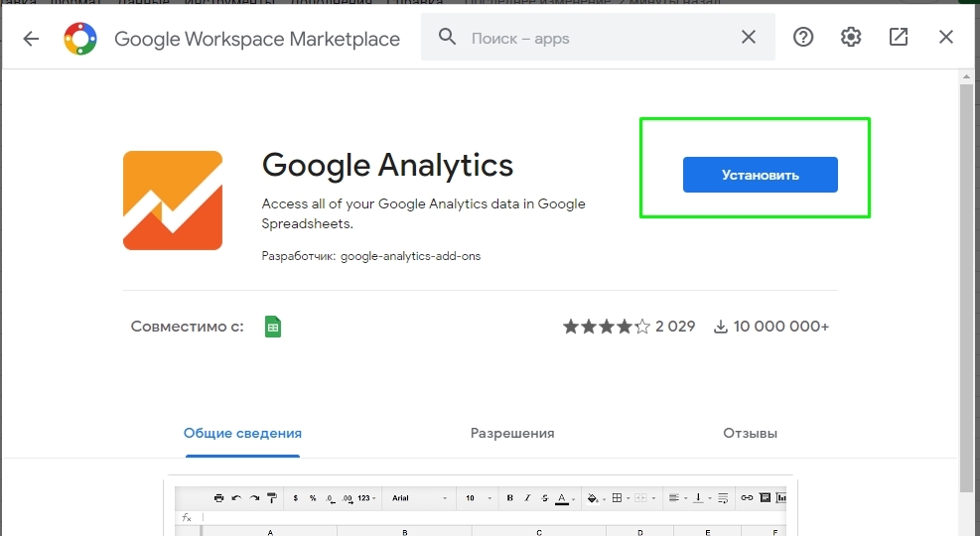Click the 'Google Workspace Marketplace' title
The image size is (980, 536).
257,39
